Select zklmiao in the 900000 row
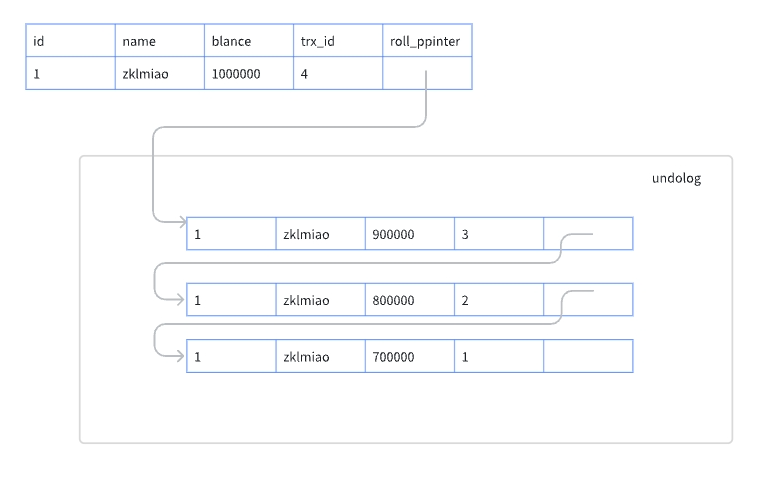 (320, 234)
